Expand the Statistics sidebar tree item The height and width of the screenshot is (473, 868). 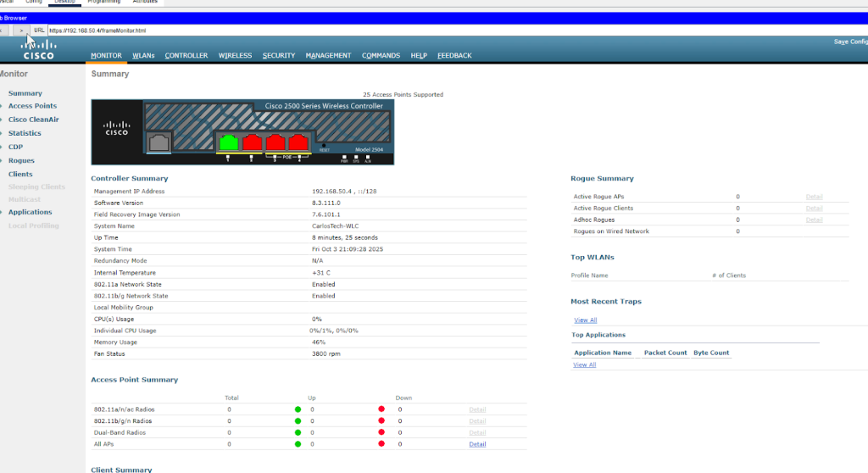click(25, 133)
